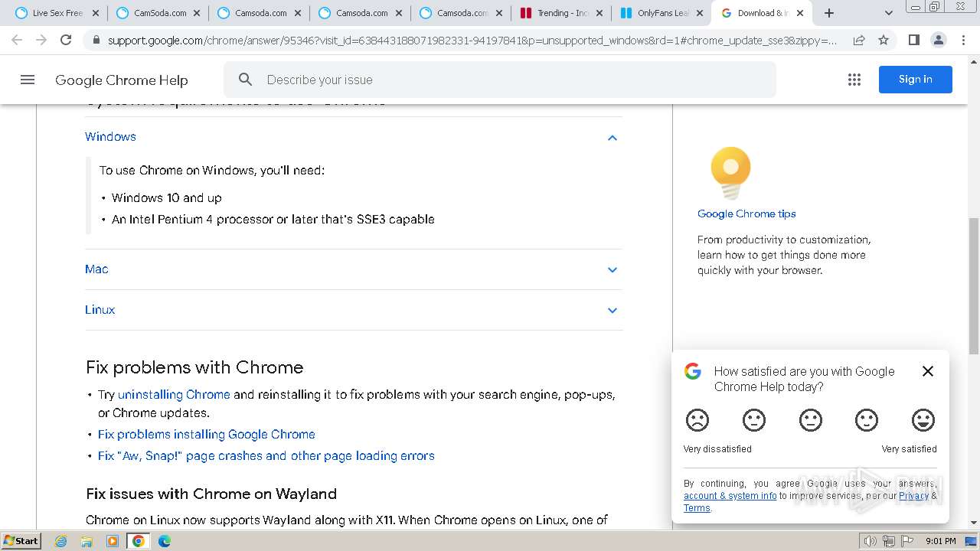Viewport: 980px width, 551px height.
Task: Click the Google Chrome Help title
Action: click(121, 80)
